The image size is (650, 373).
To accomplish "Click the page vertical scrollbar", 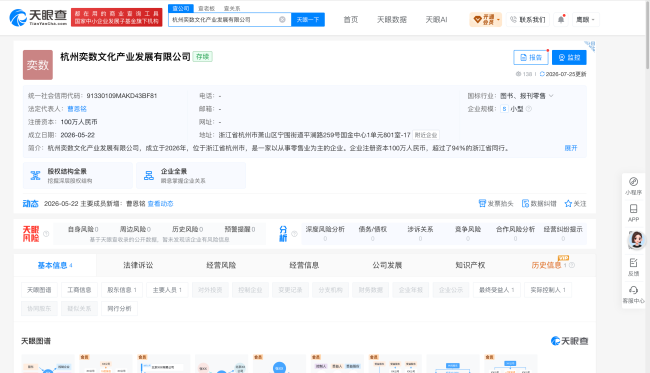I will tap(648, 35).
